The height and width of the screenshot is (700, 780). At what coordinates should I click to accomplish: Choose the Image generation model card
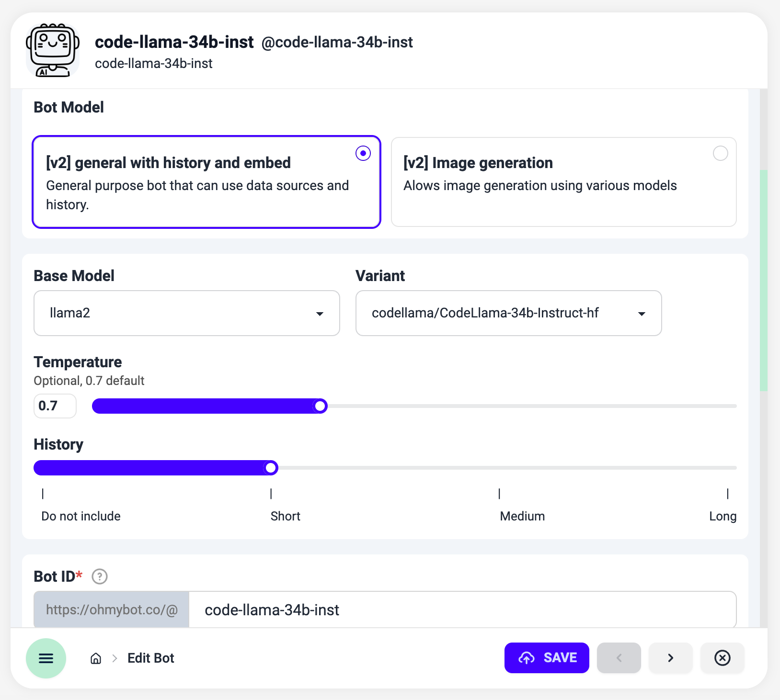coord(563,182)
